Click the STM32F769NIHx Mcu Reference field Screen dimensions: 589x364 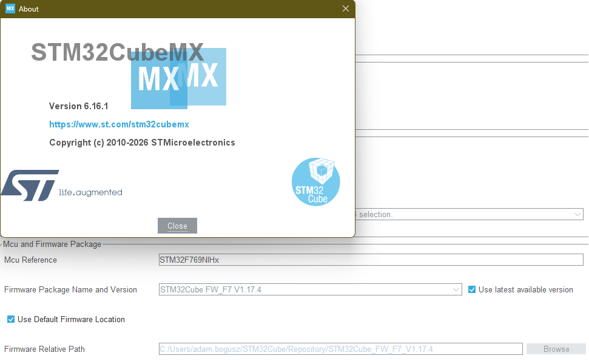[371, 260]
